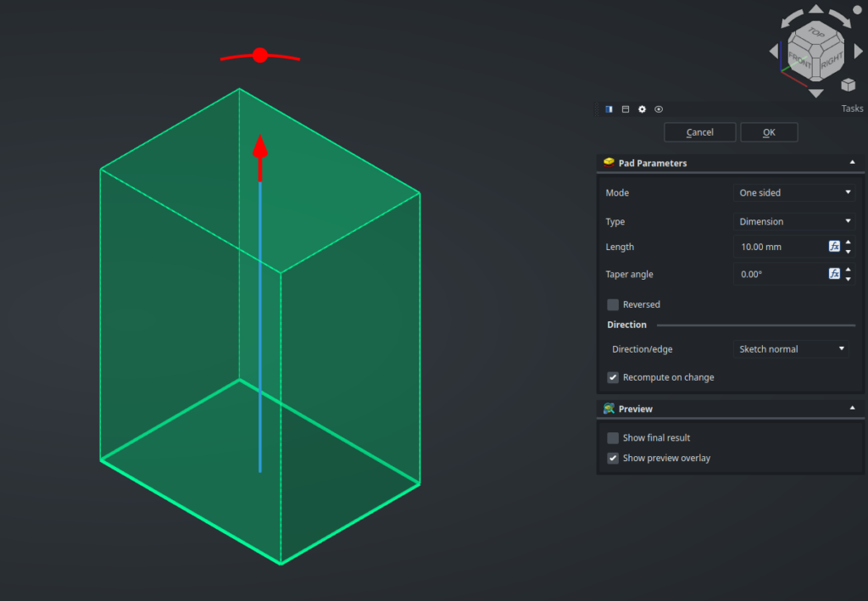
Task: Click the fx expression icon for Length
Action: click(x=834, y=247)
